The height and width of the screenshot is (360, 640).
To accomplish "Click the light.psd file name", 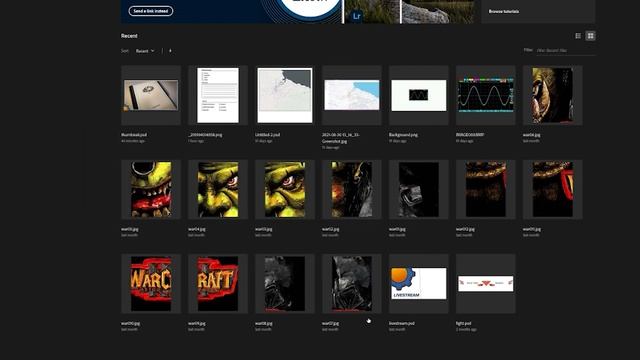I will coord(464,323).
